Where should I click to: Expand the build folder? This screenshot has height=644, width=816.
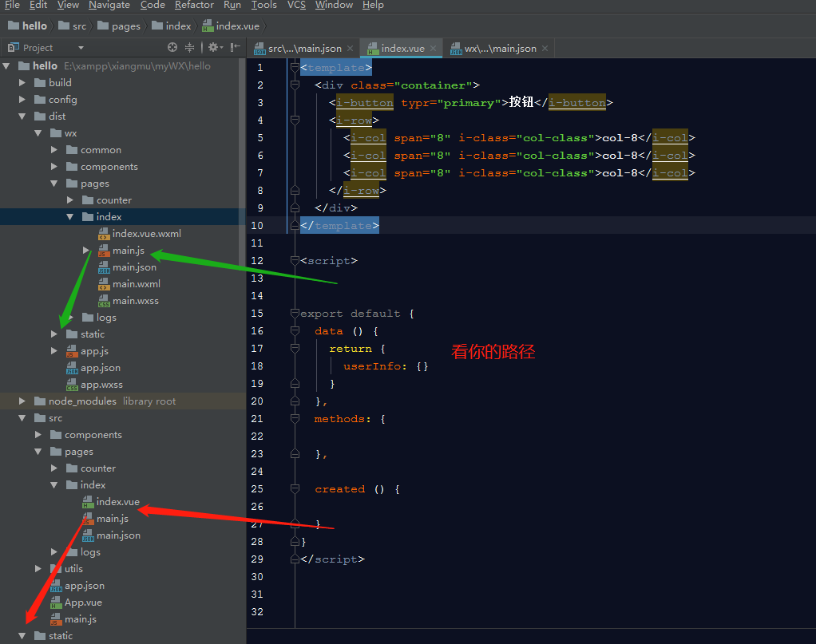coord(22,82)
